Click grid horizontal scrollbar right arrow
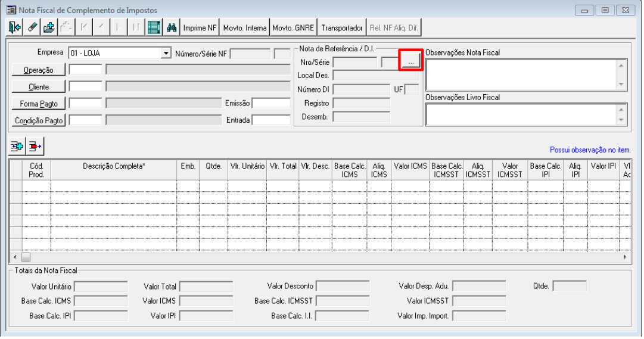The width and height of the screenshot is (644, 339). point(626,257)
